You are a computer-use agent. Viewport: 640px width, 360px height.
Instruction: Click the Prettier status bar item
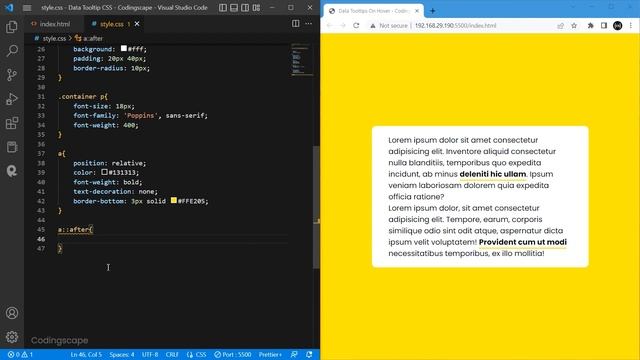270,354
